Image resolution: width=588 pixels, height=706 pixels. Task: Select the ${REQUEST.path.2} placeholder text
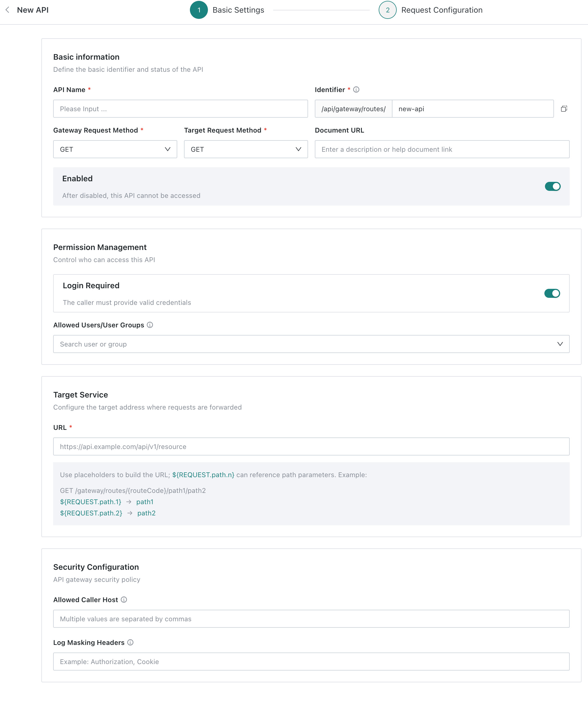(x=91, y=513)
